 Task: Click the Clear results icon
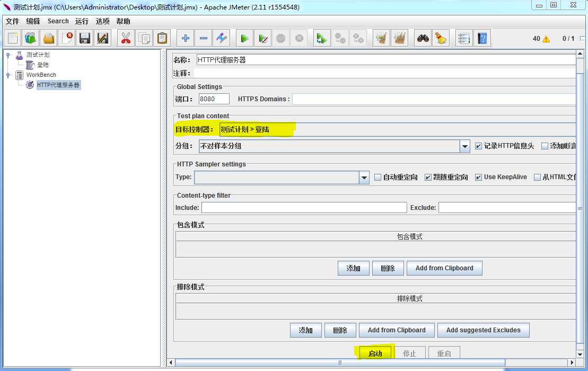(x=381, y=38)
